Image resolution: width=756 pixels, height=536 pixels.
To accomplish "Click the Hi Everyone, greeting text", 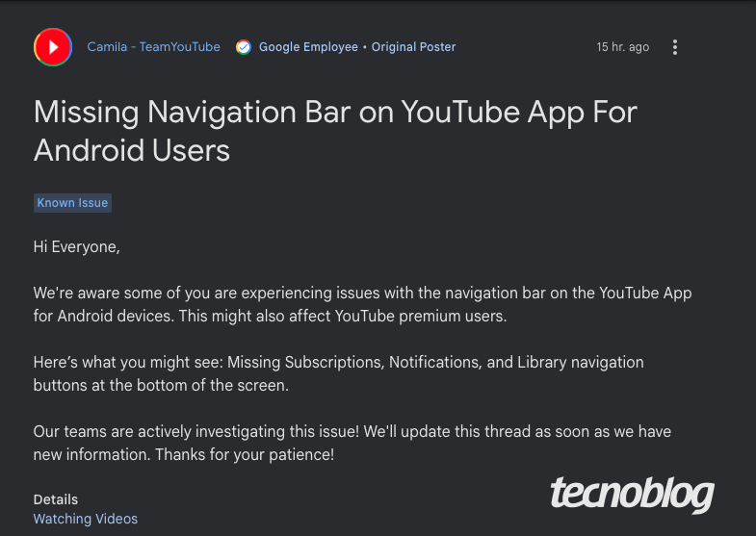I will 77,247.
